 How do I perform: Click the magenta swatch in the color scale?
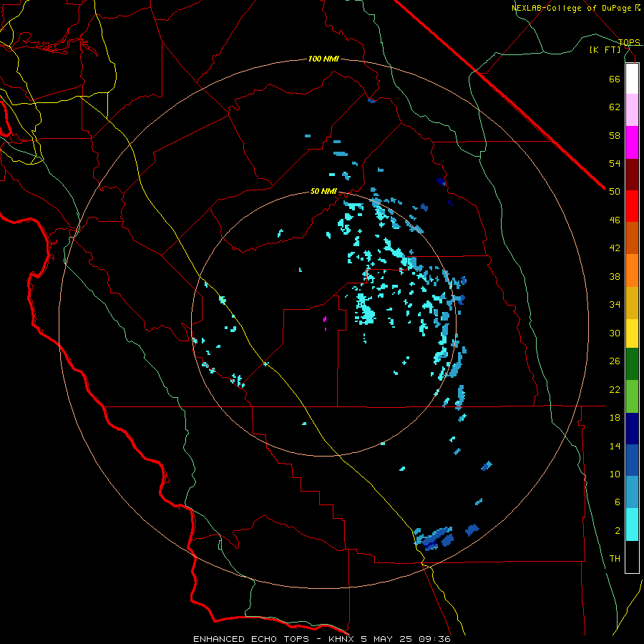coord(632,142)
